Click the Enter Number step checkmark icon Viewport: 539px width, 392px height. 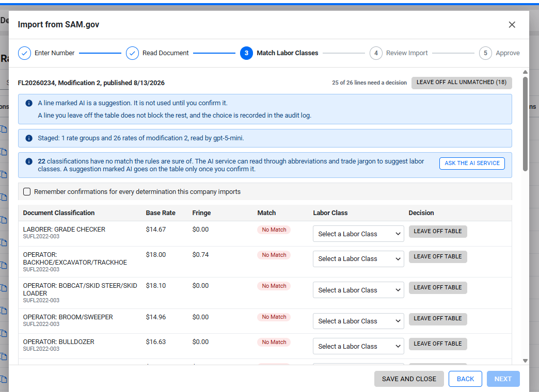pyautogui.click(x=24, y=53)
